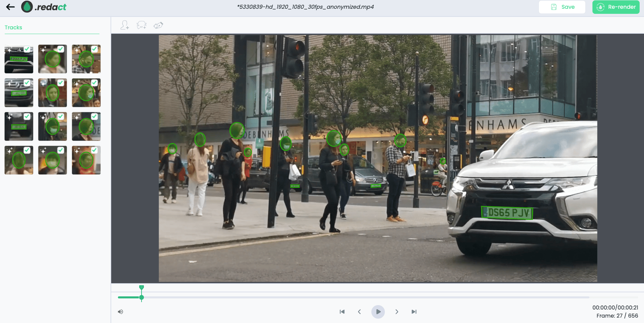Uncheck third-row right face track checkbox
644x323 pixels.
point(94,116)
